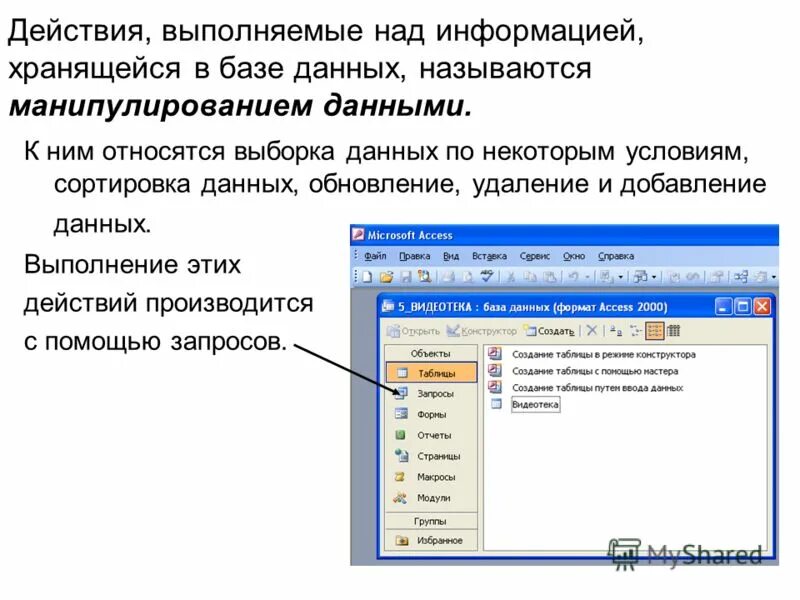800x600 pixels.
Task: Toggle the List view button
Action: pos(655,331)
